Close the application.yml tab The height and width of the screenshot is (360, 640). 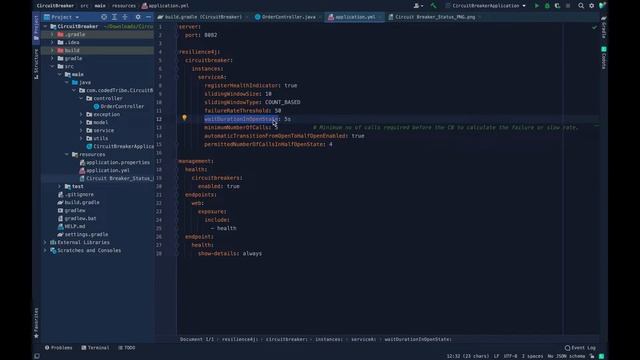[x=380, y=17]
